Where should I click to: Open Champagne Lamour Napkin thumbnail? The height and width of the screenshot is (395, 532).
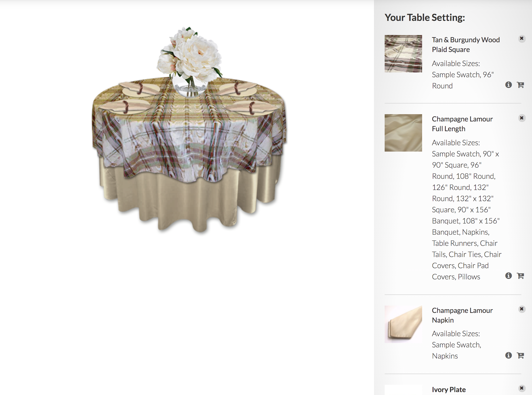click(x=403, y=324)
